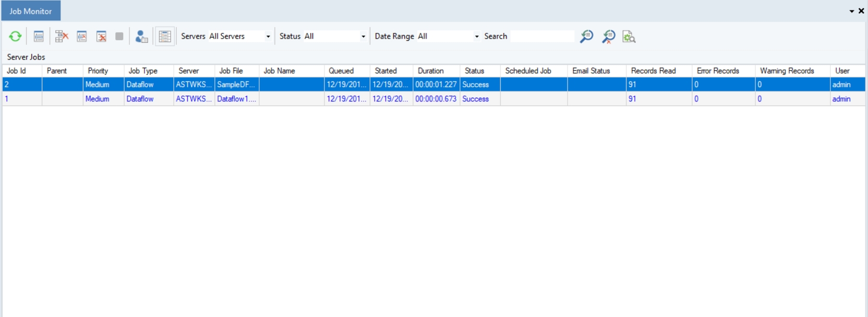Toggle the list view icon before Servers

165,36
